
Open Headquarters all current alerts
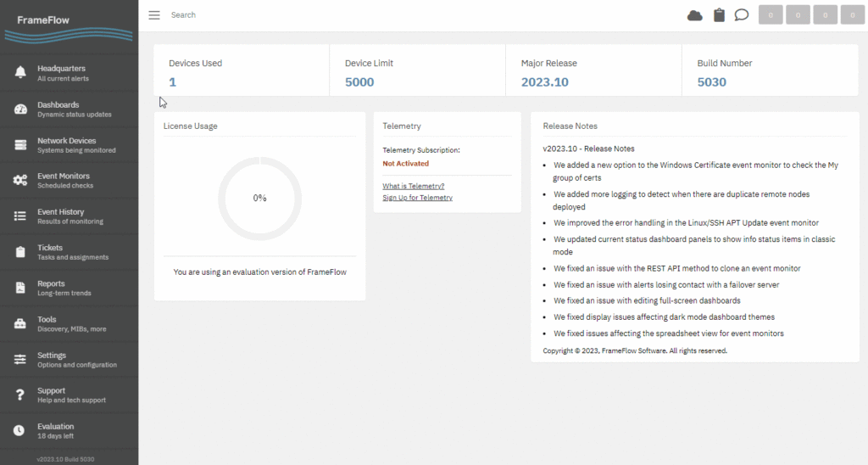[x=70, y=73]
